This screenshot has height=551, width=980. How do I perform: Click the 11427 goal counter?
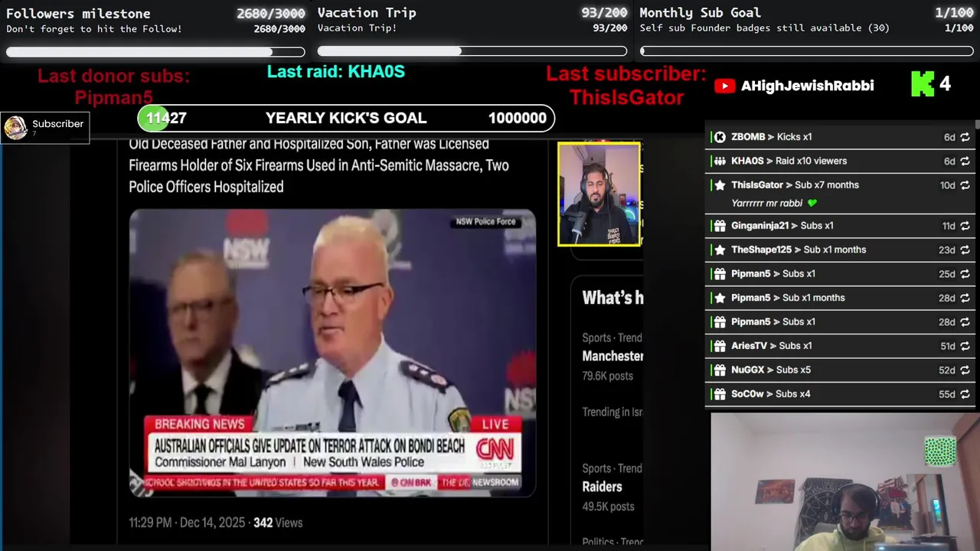166,119
